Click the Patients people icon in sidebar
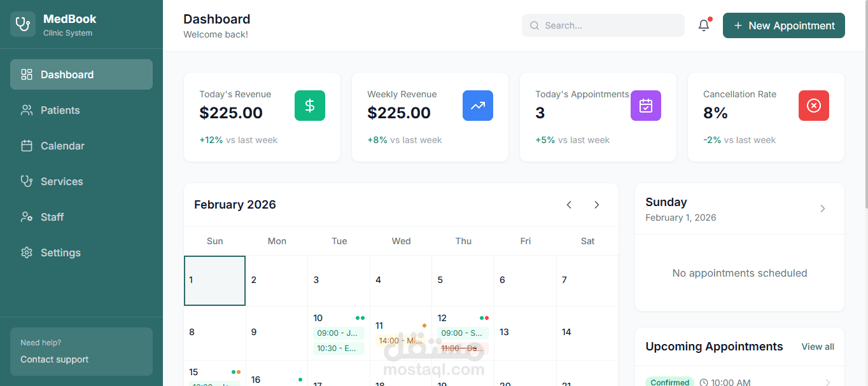The width and height of the screenshot is (868, 386). [x=27, y=110]
